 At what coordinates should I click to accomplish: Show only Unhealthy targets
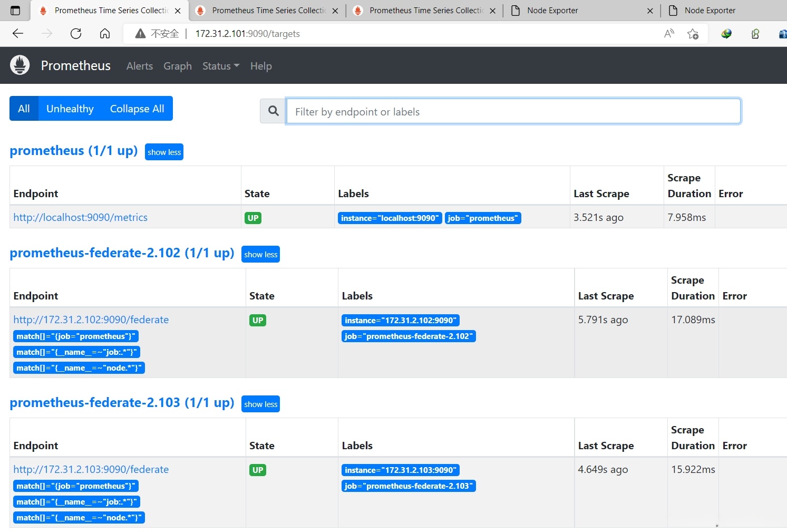(x=70, y=109)
